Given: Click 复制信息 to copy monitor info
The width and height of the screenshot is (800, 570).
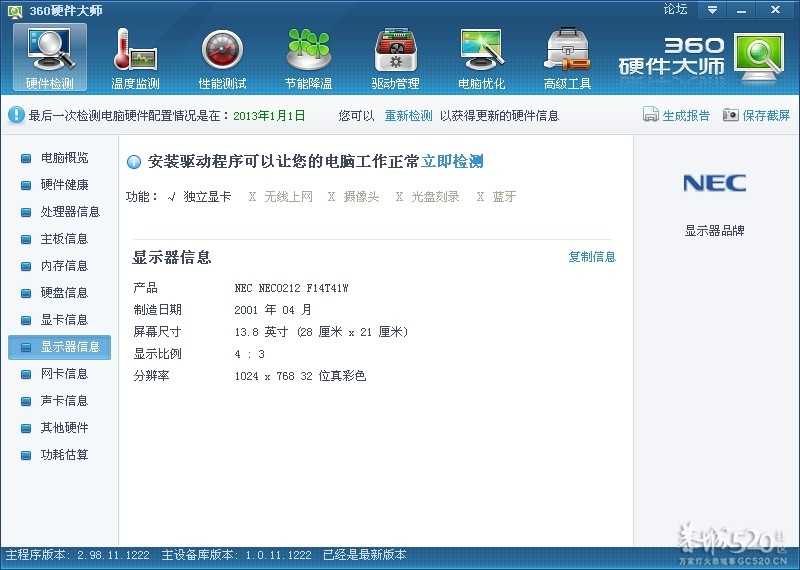Looking at the screenshot, I should tap(592, 257).
